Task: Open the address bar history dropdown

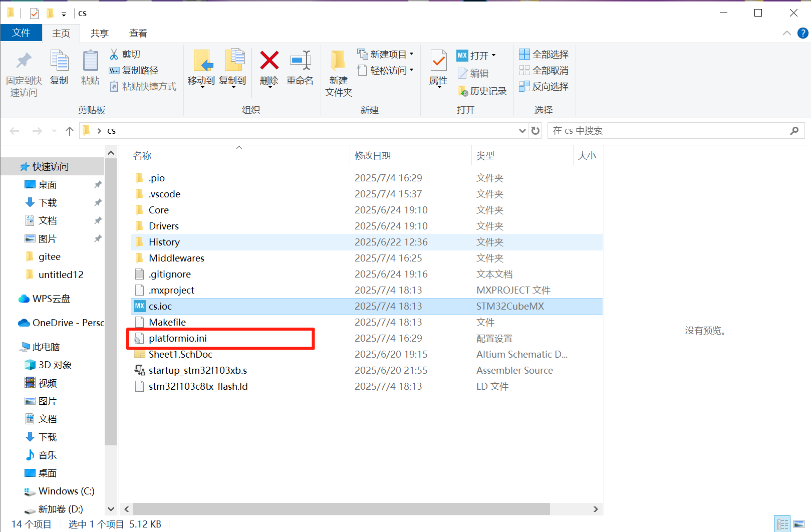Action: pos(522,130)
